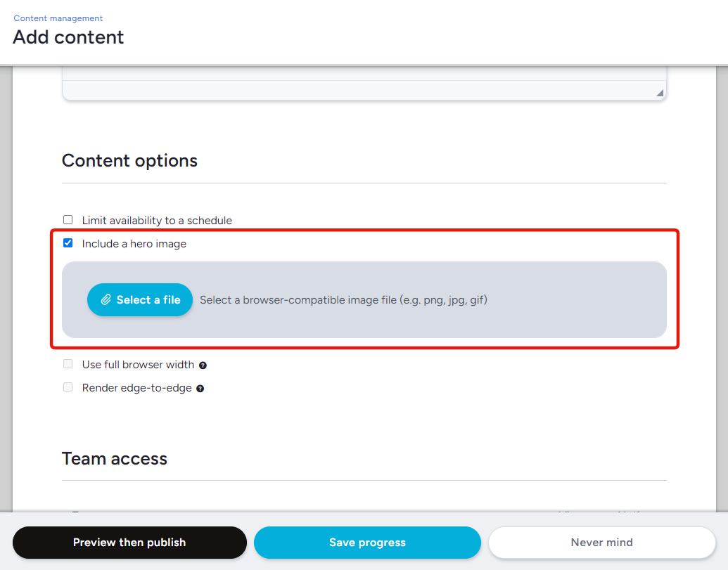The height and width of the screenshot is (570, 728).
Task: Click the Team access section heading
Action: tap(115, 459)
